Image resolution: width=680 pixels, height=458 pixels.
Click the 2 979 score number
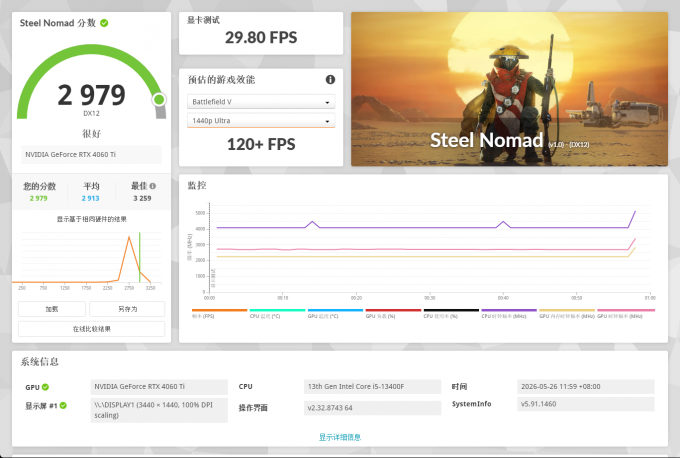[x=92, y=95]
